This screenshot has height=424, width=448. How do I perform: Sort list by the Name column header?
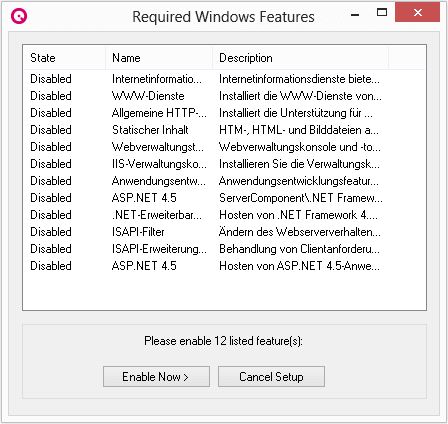[159, 58]
